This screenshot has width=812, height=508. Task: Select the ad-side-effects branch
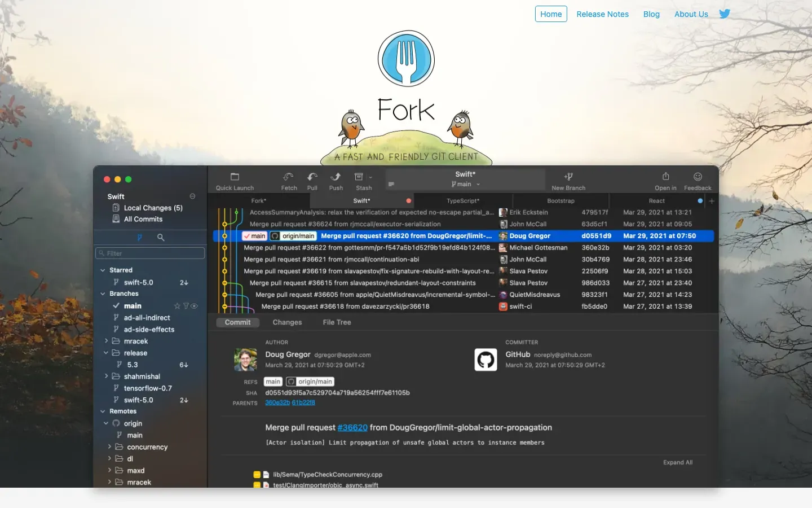coord(149,330)
